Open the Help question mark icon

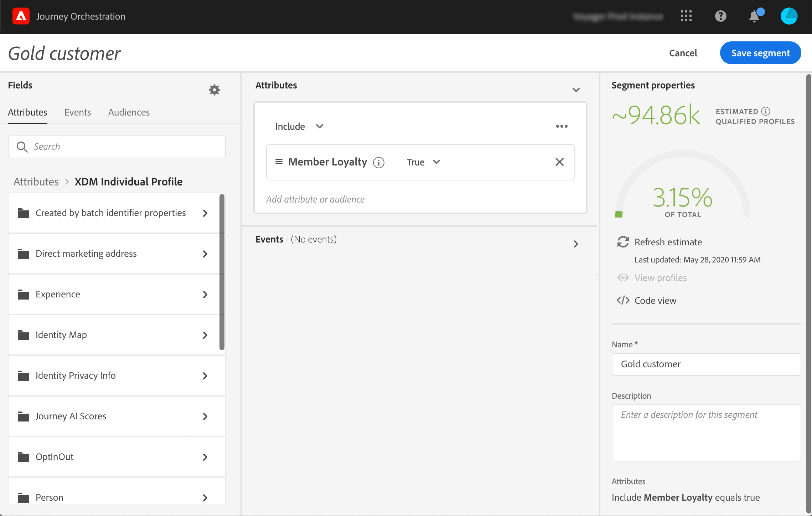point(720,16)
